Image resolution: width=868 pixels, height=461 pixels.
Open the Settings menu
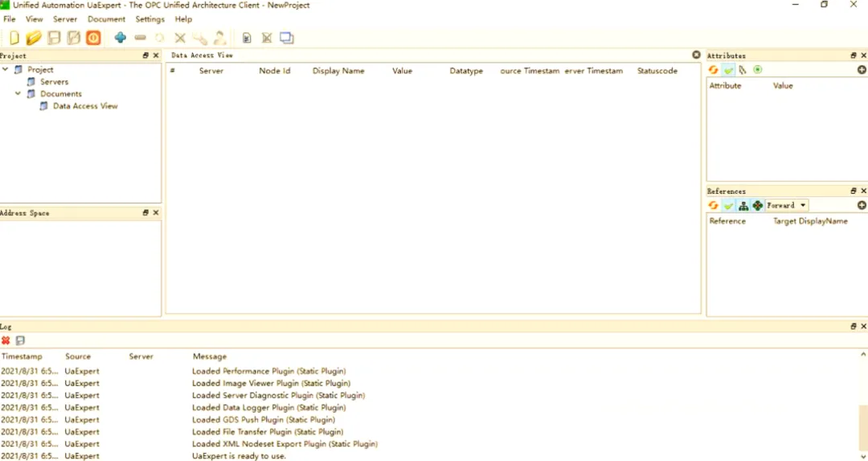(150, 19)
